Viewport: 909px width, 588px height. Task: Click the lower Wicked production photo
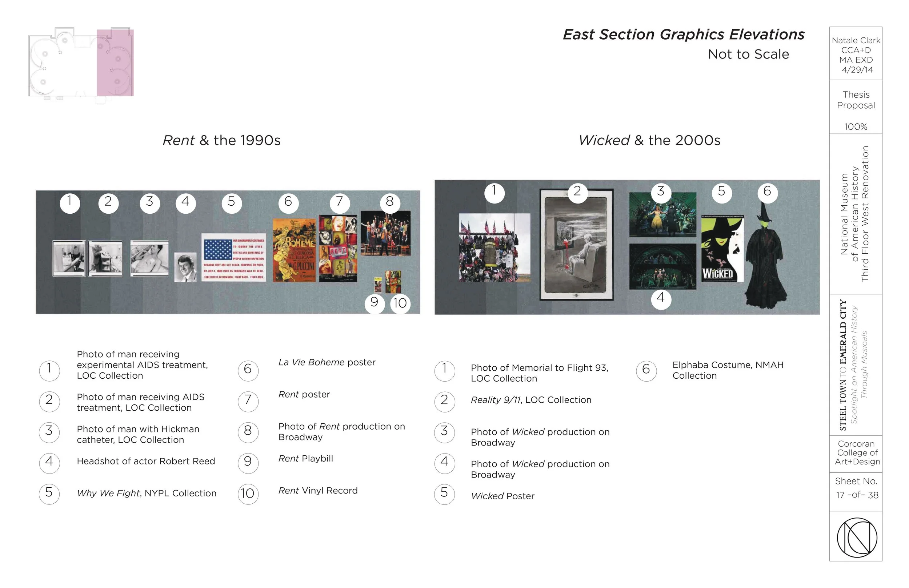pyautogui.click(x=662, y=266)
